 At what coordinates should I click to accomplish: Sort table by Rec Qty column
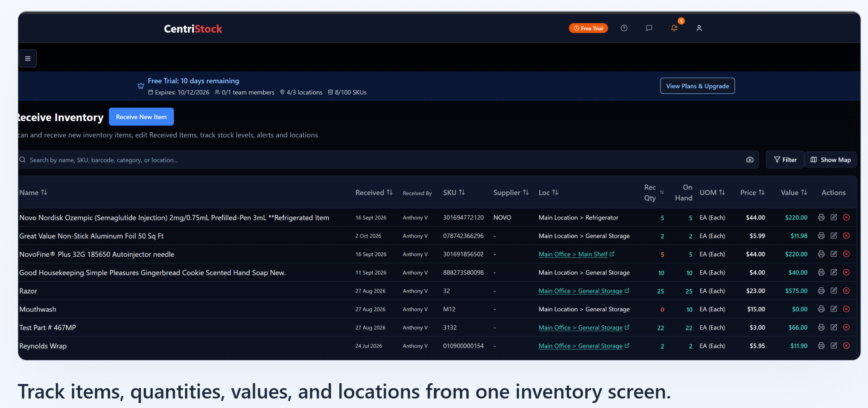click(x=654, y=193)
